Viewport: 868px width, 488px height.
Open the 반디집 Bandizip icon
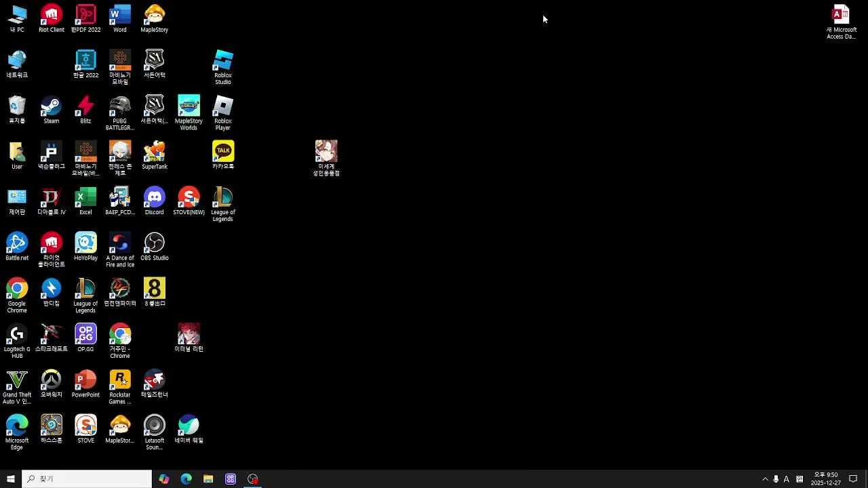click(x=52, y=292)
